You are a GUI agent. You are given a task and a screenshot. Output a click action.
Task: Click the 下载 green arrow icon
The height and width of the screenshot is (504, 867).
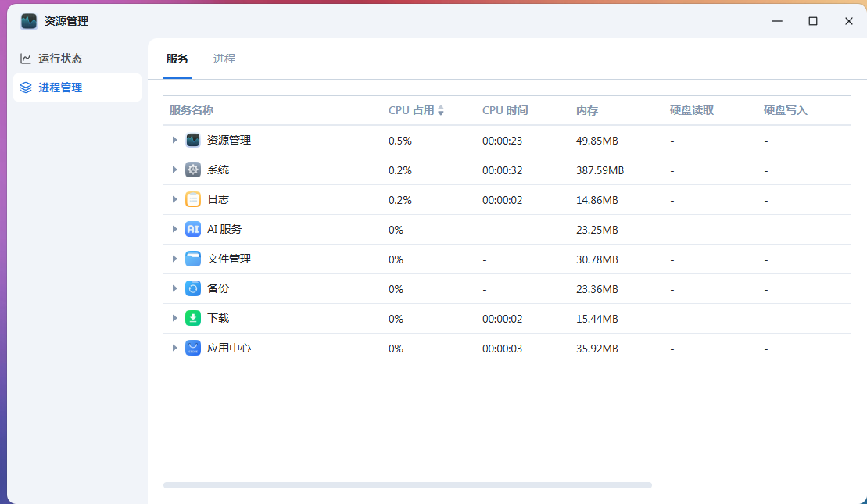[193, 319]
